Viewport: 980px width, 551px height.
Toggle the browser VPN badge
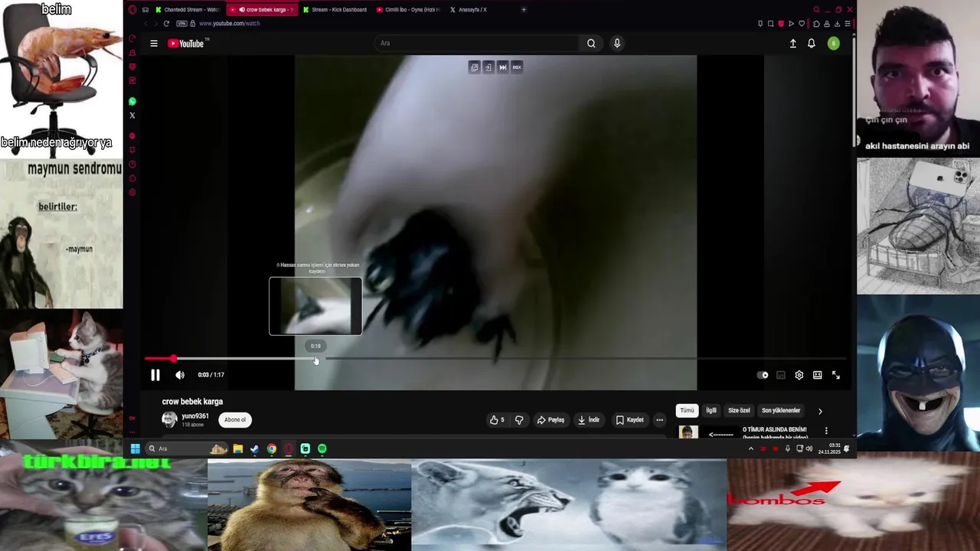point(181,24)
